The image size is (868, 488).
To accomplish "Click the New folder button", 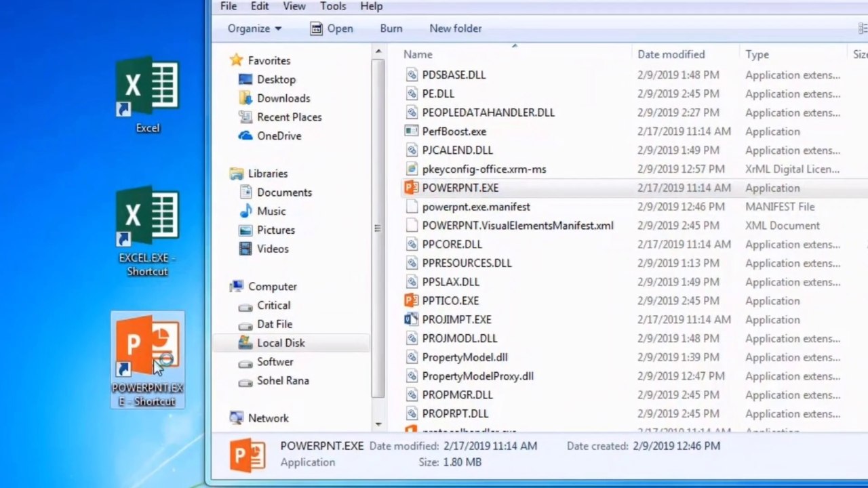I will point(456,28).
